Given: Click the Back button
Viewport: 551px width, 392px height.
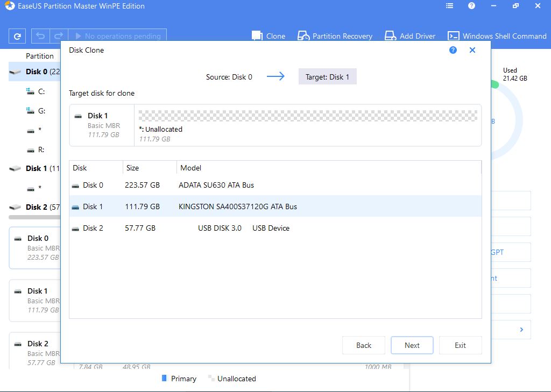Looking at the screenshot, I should 364,345.
